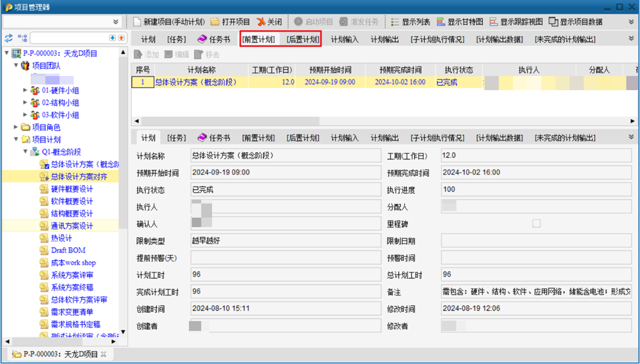Open the tracking view 显示跟踪视图

coord(516,22)
